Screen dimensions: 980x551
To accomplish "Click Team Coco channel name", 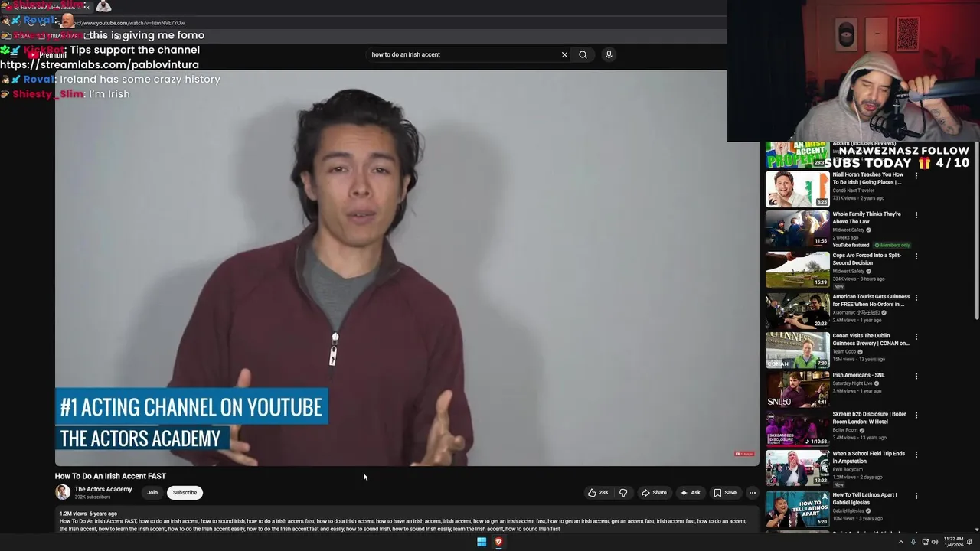I will (844, 352).
